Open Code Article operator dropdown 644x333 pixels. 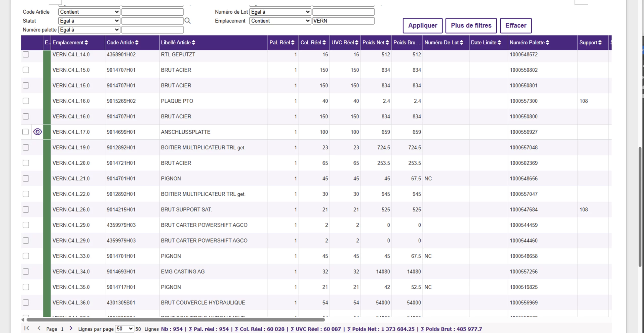click(89, 12)
